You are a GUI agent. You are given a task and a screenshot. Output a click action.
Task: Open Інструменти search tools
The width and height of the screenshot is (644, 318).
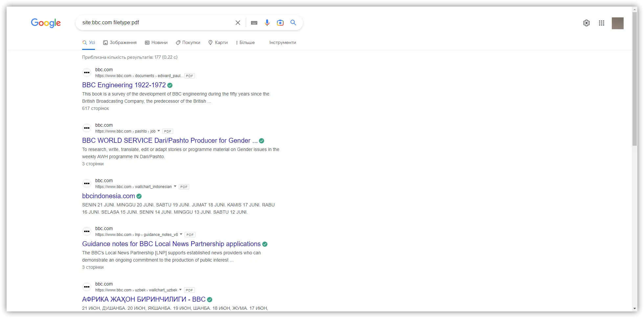coord(283,43)
